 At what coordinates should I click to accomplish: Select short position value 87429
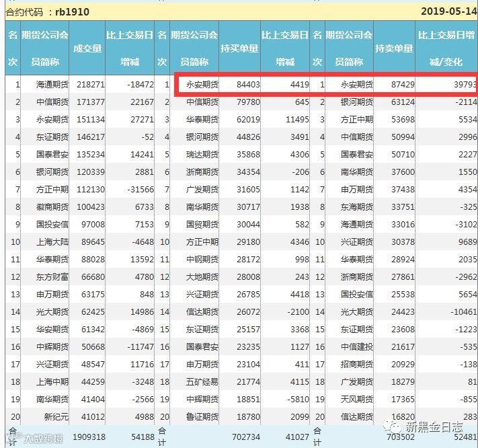coord(403,85)
